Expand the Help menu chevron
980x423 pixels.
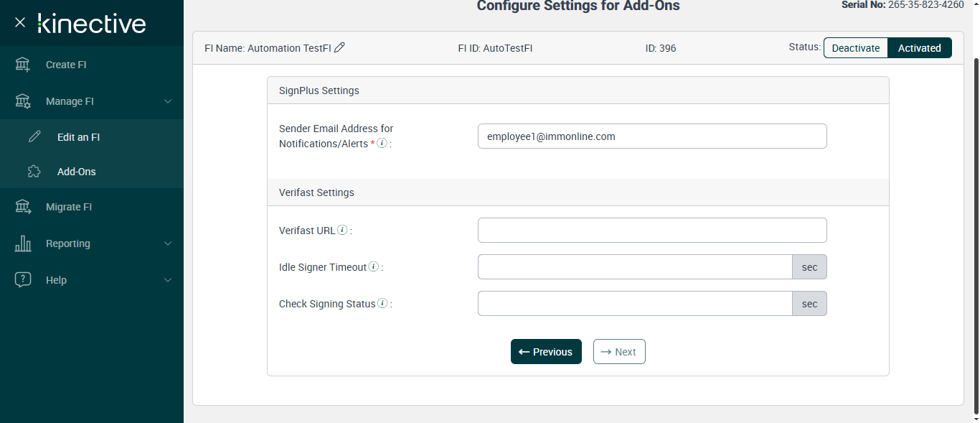click(168, 280)
